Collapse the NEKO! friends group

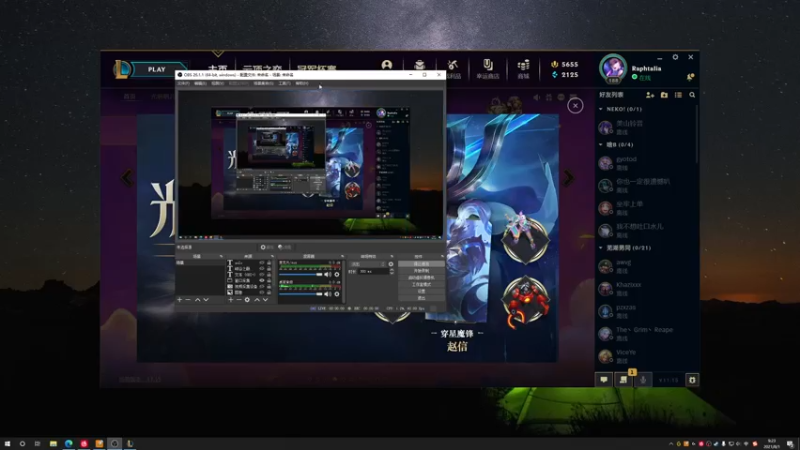coord(601,109)
